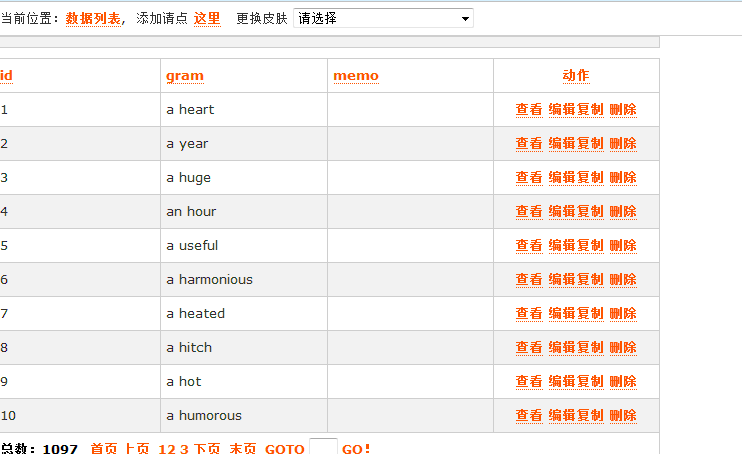The image size is (742, 454).
Task: View the 'a huge' row with 查看
Action: [x=529, y=178]
